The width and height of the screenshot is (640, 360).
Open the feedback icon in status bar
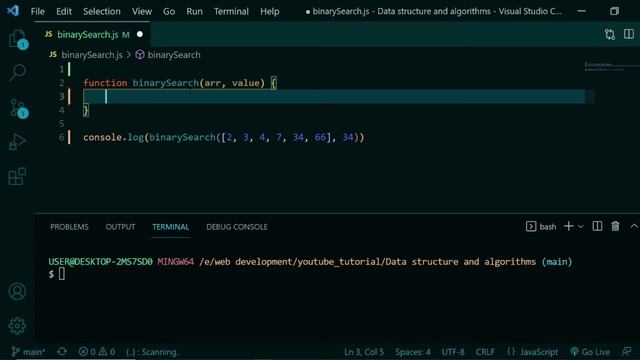tap(626, 351)
